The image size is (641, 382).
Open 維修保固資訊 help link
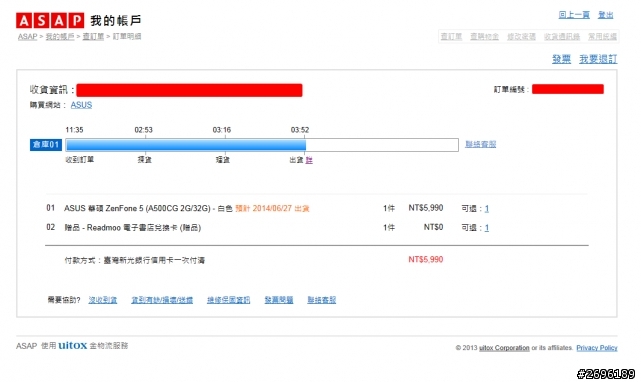229,300
